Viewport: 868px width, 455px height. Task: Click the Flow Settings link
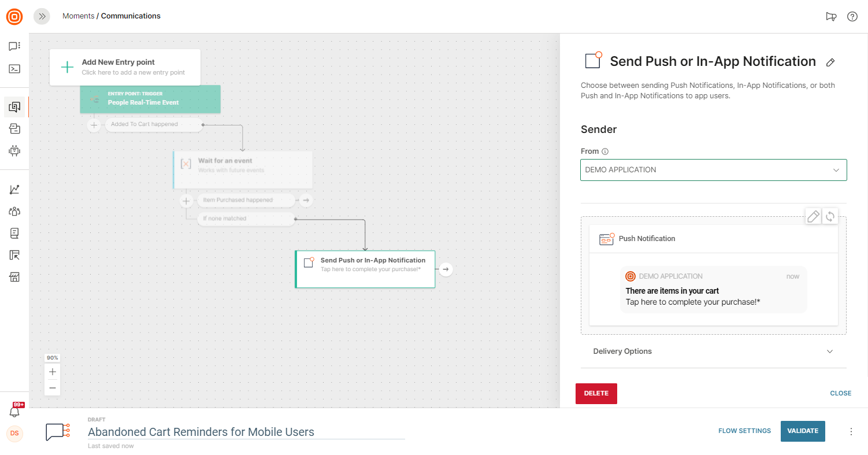pos(744,431)
